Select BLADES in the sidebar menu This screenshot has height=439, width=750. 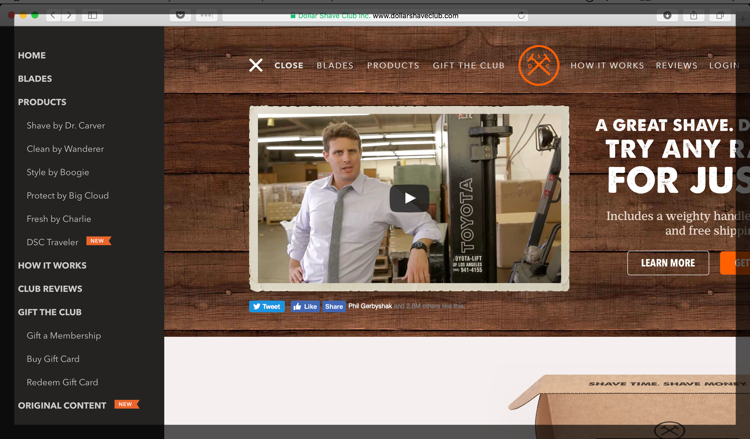click(x=35, y=79)
